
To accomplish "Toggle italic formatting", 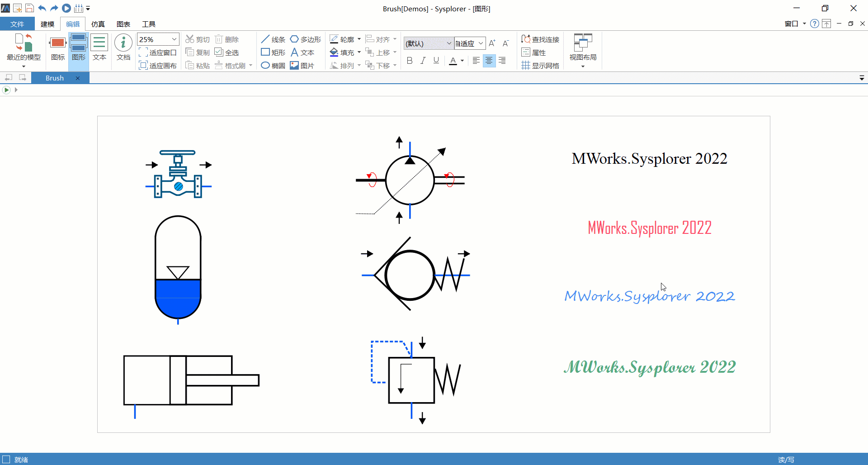I will click(x=423, y=61).
